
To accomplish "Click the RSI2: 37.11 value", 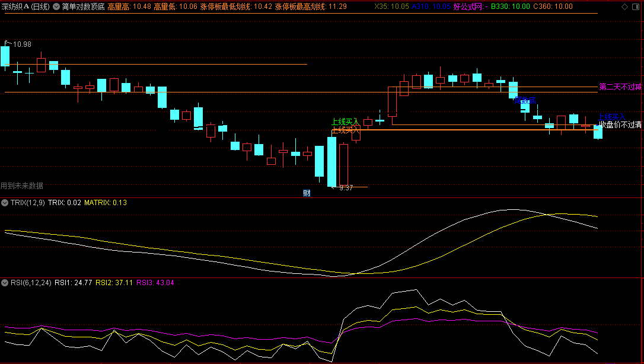I will pos(114,283).
